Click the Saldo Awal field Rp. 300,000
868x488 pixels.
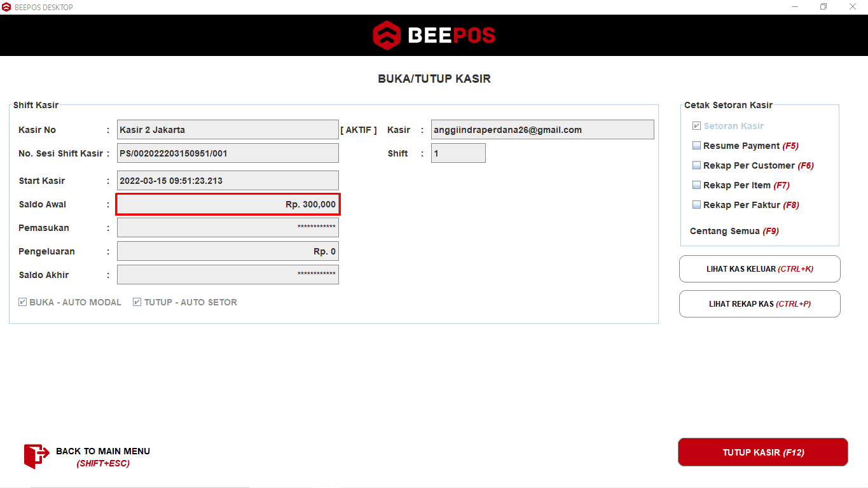click(228, 204)
